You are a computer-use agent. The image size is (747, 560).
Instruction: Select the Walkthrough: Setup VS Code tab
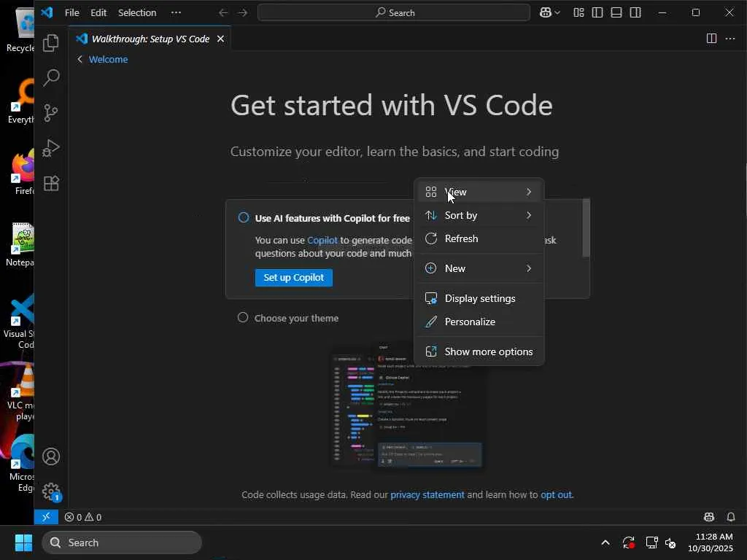tap(150, 39)
